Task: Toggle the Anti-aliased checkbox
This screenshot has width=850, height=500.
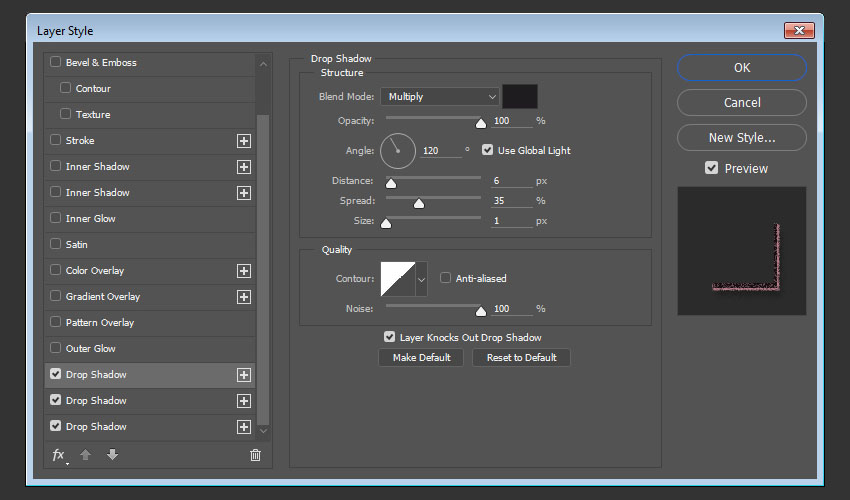Action: click(446, 278)
